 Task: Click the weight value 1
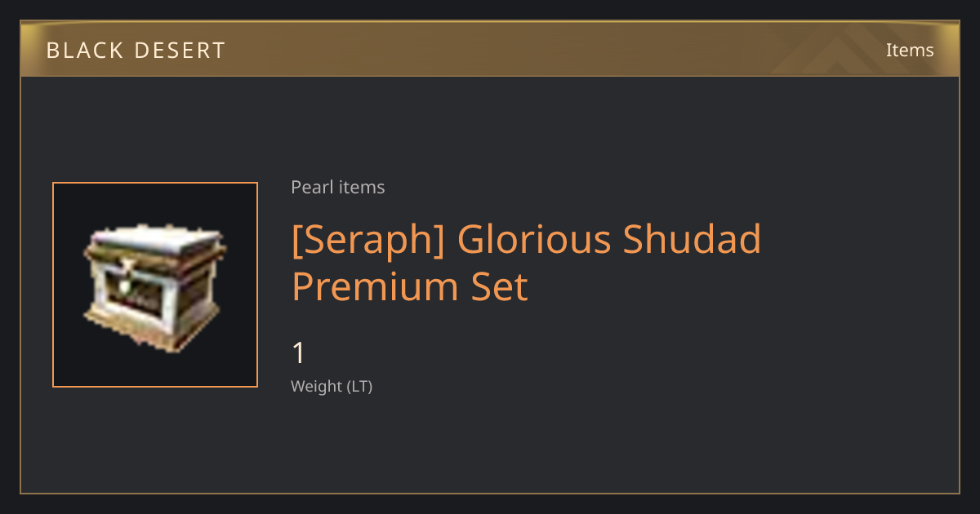coord(299,353)
